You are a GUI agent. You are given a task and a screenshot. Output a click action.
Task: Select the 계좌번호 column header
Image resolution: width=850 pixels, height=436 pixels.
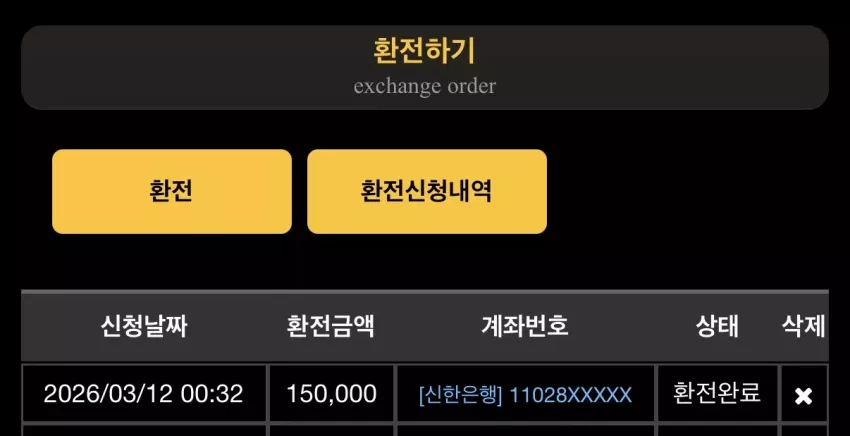pyautogui.click(x=525, y=326)
